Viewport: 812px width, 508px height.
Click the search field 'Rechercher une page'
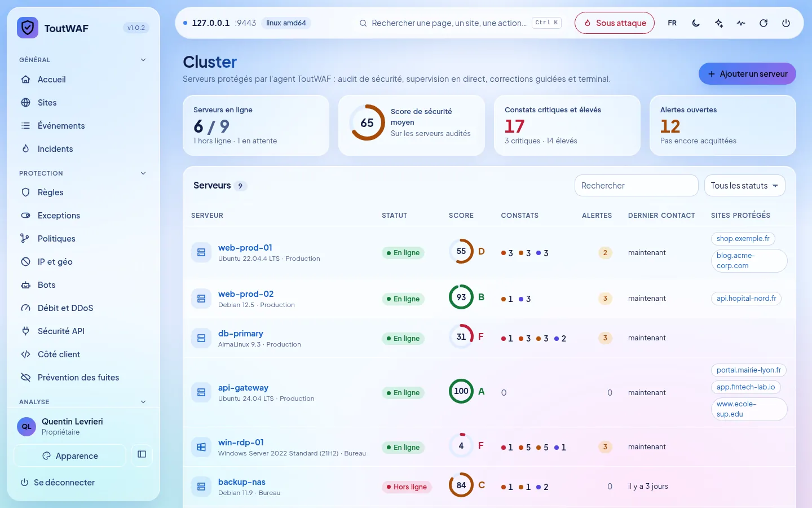tap(460, 23)
